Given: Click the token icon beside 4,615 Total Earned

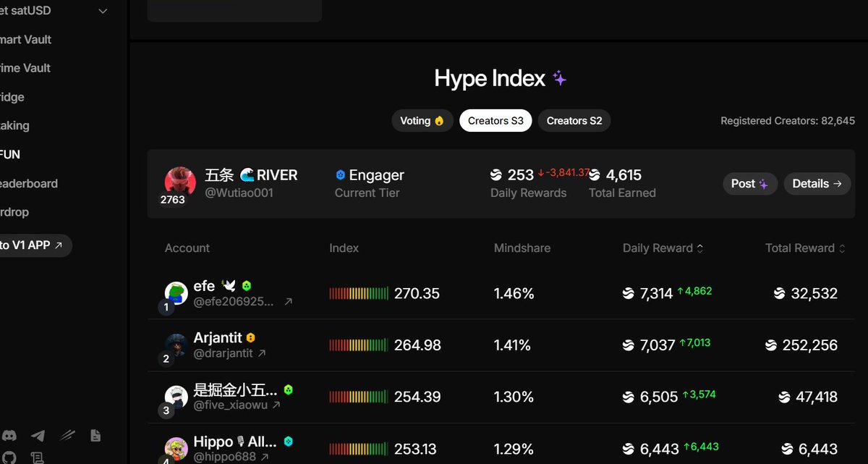Looking at the screenshot, I should point(595,175).
